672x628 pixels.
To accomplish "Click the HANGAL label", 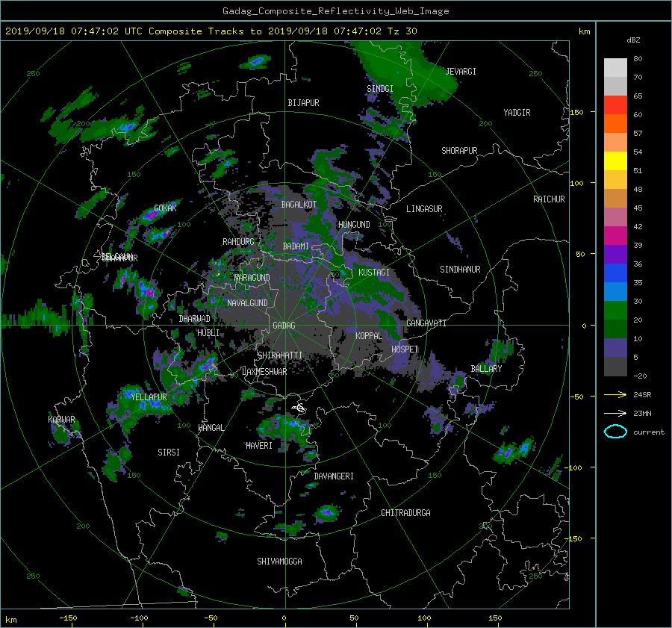I will (211, 428).
